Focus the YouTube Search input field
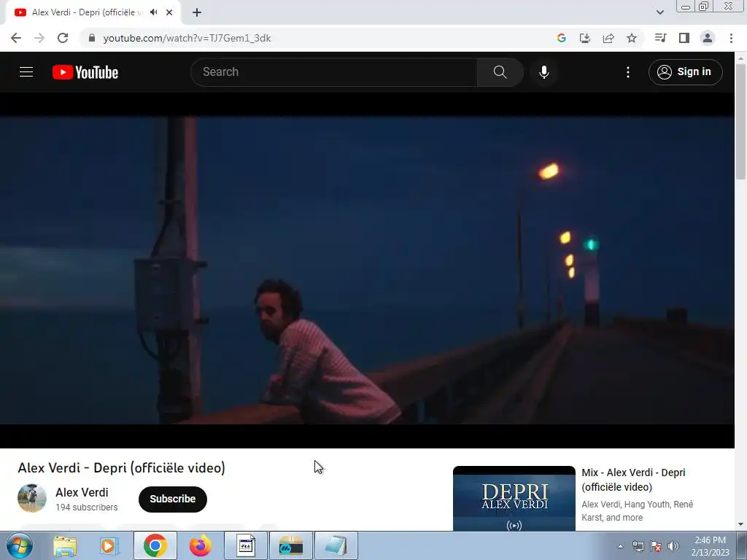747x560 pixels. 334,72
